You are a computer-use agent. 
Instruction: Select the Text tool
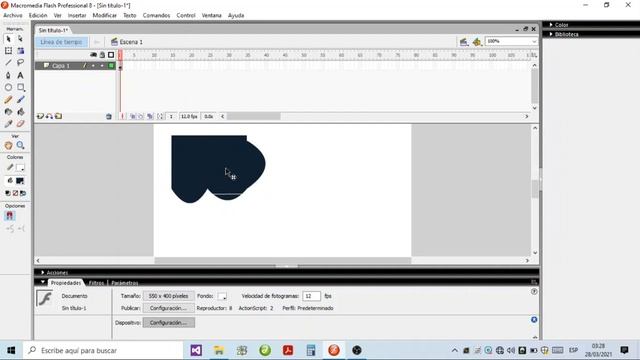(20, 76)
